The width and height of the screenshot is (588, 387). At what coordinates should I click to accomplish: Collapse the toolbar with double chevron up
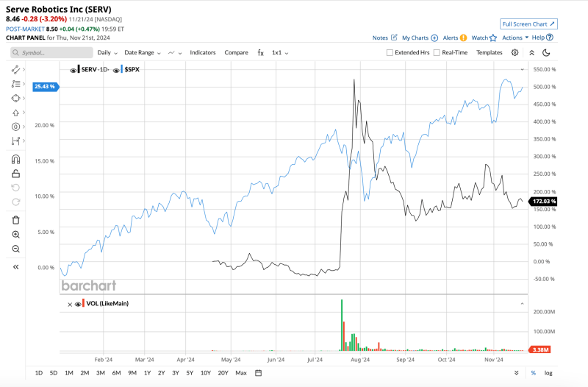(x=531, y=53)
